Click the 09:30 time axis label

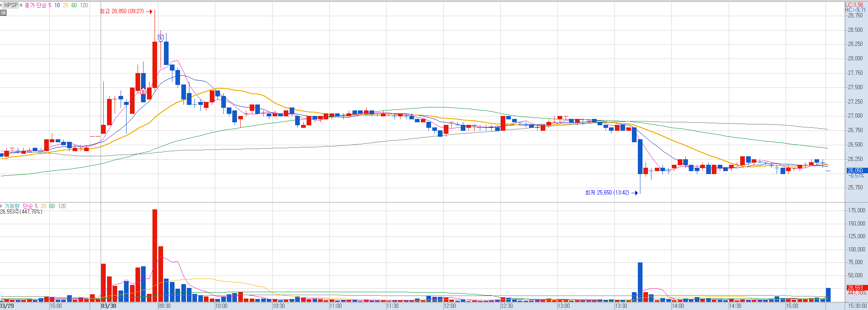coord(165,306)
